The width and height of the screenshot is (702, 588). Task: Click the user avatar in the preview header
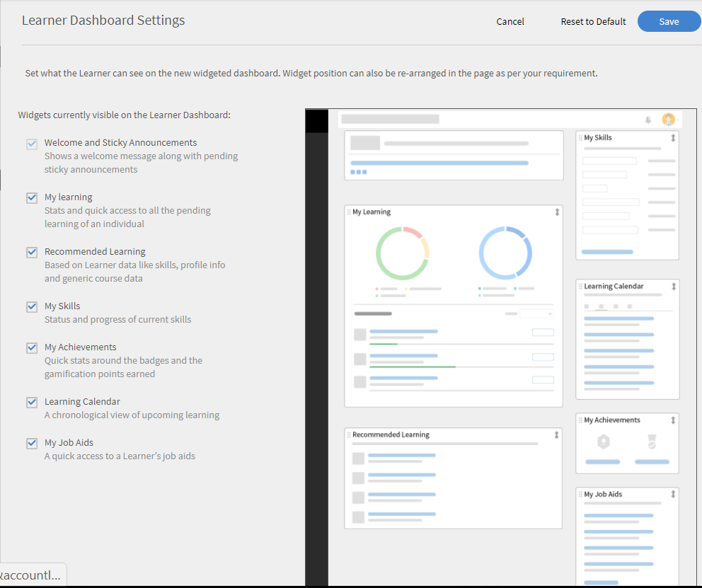tap(668, 120)
